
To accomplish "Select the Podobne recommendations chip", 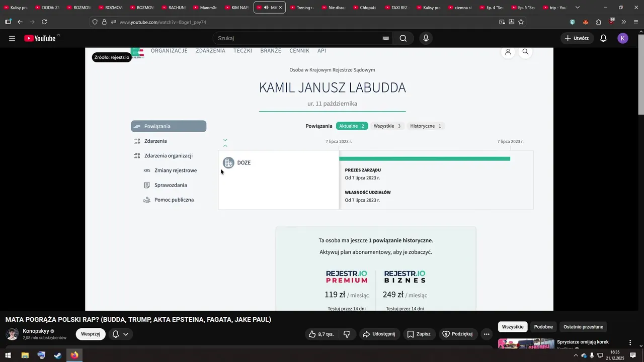I will click(543, 327).
